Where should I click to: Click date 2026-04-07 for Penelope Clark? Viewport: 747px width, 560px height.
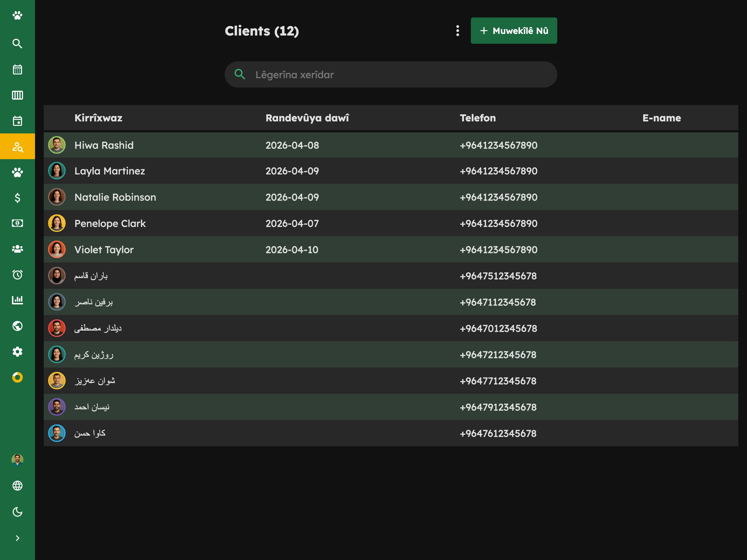pos(292,223)
